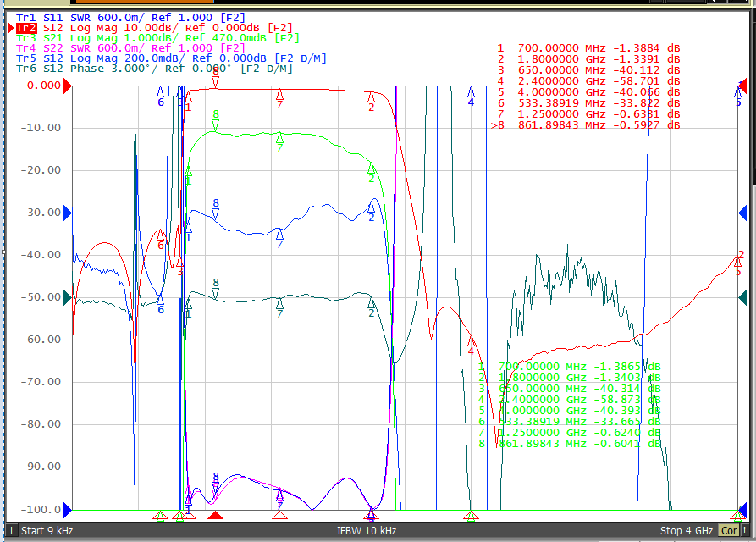Click the -50.00 Y-axis scale label

tap(41, 297)
